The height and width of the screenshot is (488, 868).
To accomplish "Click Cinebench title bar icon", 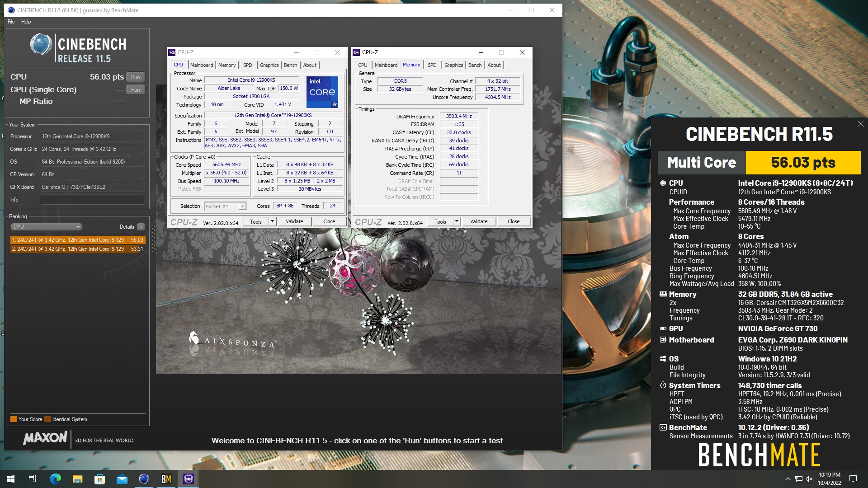I will 11,10.
